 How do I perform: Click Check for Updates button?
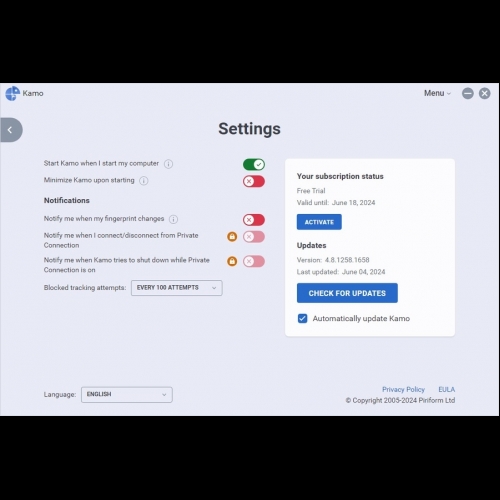tap(347, 293)
